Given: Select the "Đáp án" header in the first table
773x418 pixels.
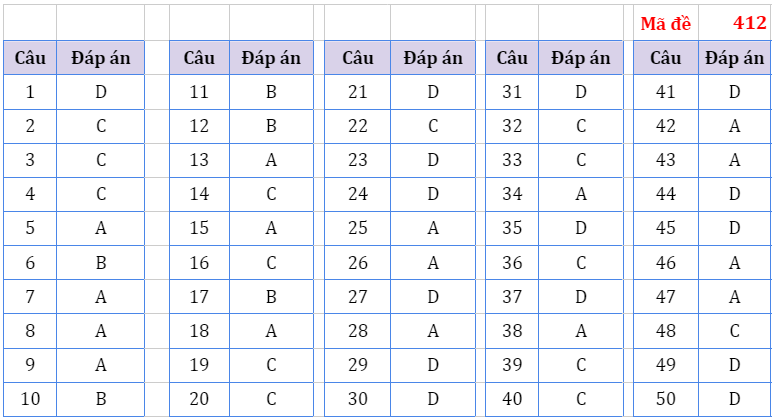Looking at the screenshot, I should 101,58.
